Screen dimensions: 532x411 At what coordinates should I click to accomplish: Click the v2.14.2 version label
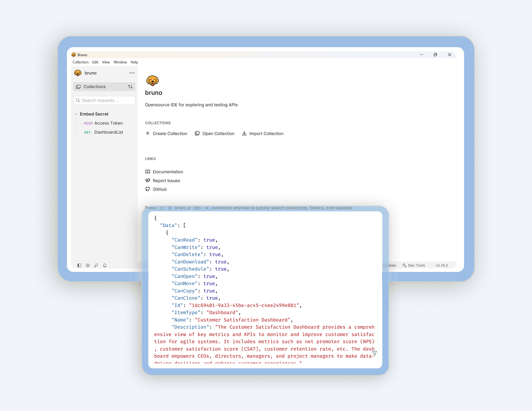point(442,265)
